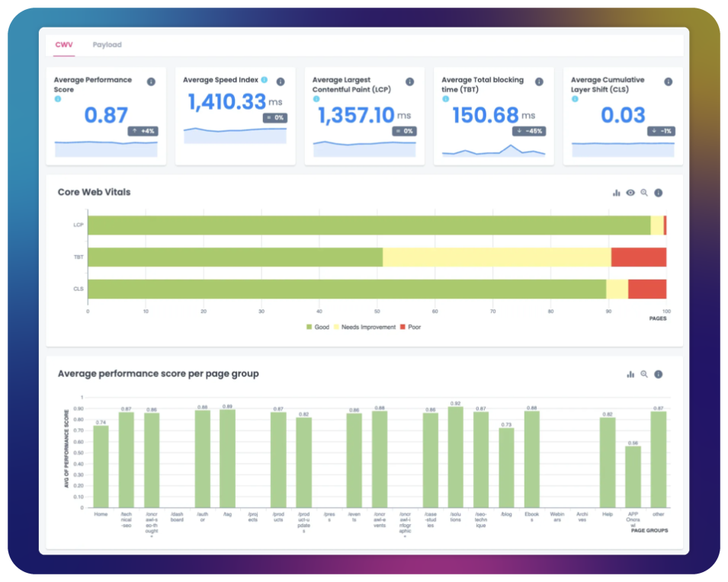Switch to the Payload tab
The height and width of the screenshot is (582, 728).
click(x=107, y=45)
